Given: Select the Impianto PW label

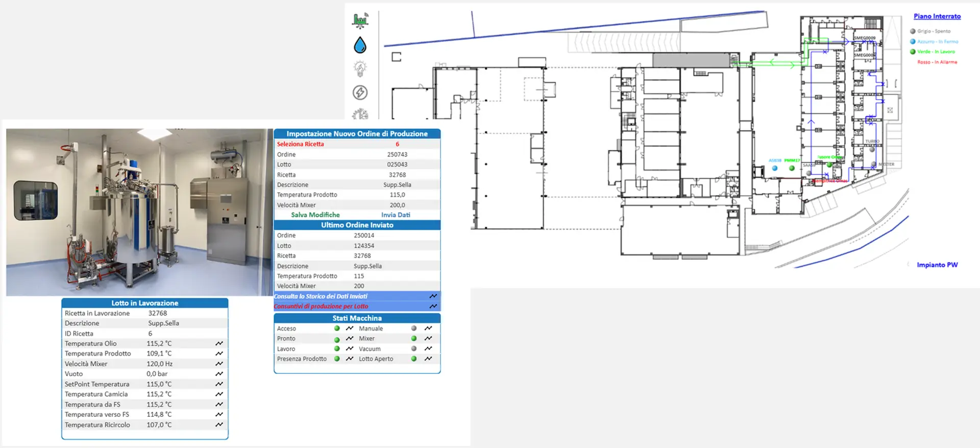Looking at the screenshot, I should 937,265.
